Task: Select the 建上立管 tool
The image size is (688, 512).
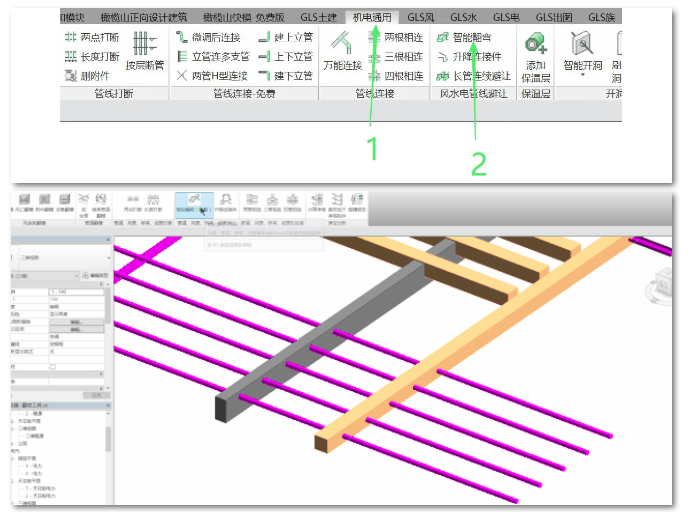Action: [286, 37]
